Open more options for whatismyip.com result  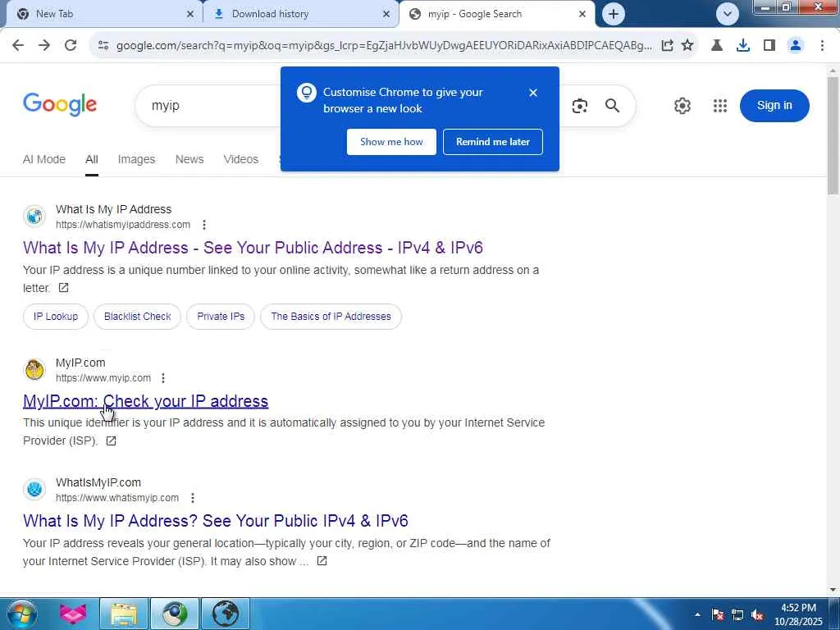point(193,498)
